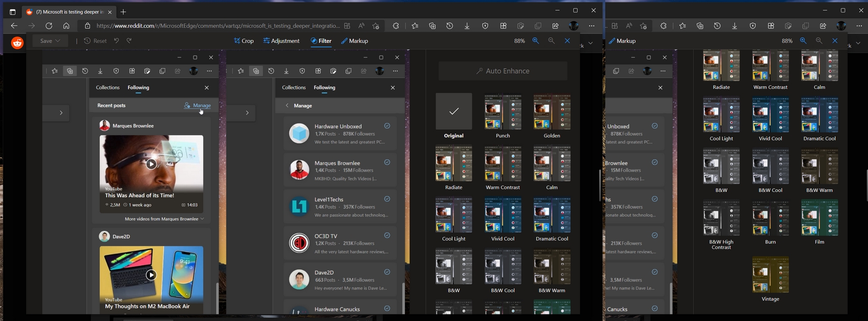This screenshot has height=321, width=868.
Task: Open Downloads in left window toolbar
Action: [x=467, y=26]
